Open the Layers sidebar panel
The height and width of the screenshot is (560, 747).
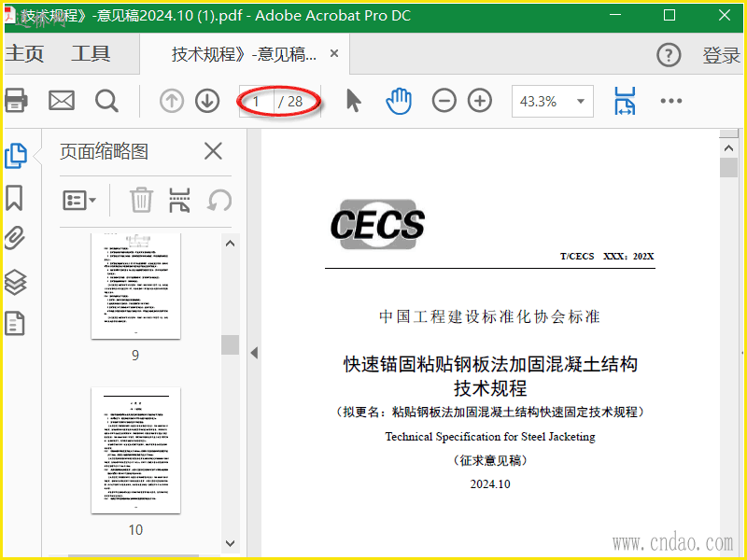15,282
